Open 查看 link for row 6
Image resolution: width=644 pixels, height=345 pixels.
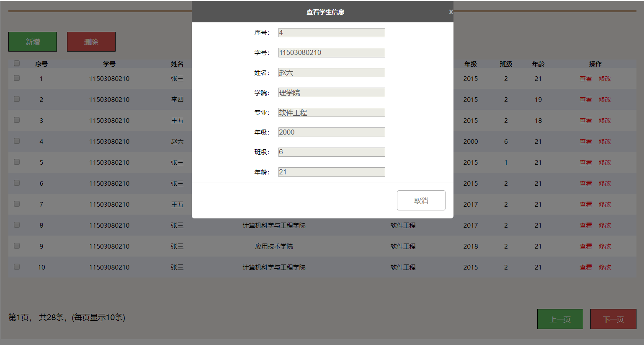586,184
